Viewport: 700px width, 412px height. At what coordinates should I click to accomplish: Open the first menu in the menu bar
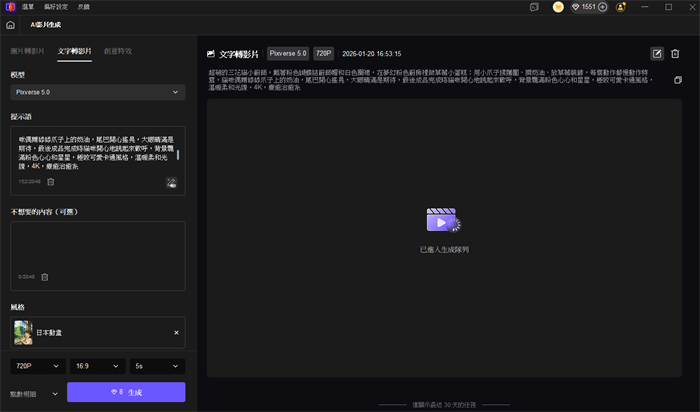point(28,7)
